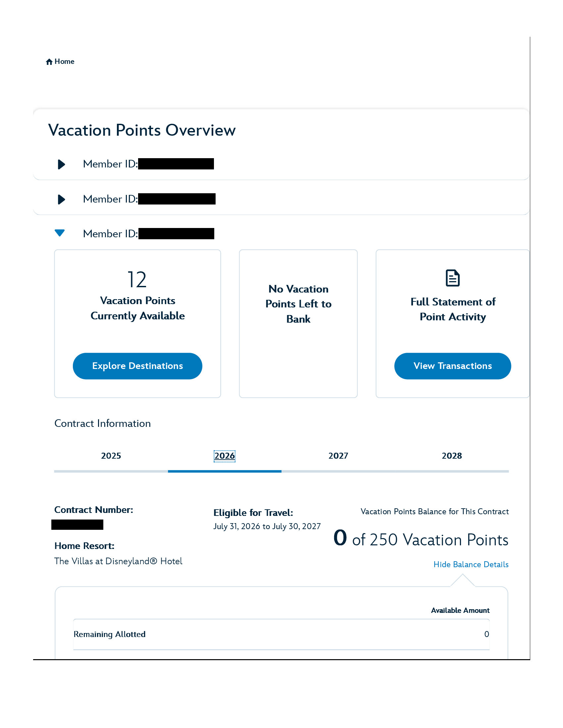Collapse the third Member ID section
This screenshot has width=563, height=728.
click(60, 233)
